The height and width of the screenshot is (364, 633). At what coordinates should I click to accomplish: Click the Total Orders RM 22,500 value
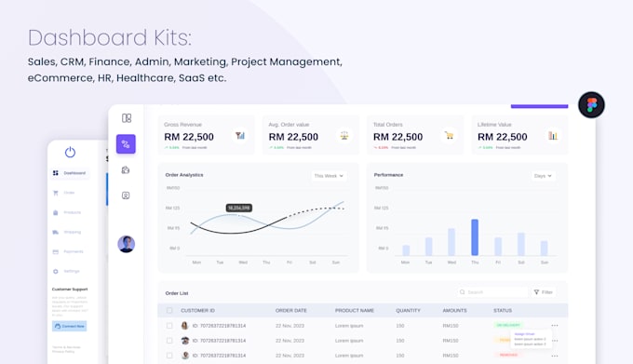pos(398,137)
